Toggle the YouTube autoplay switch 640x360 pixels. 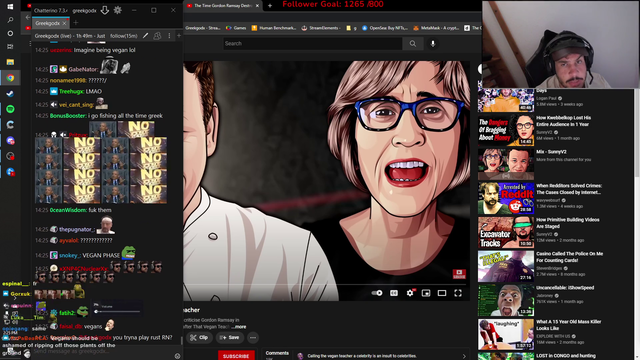pyautogui.click(x=377, y=293)
